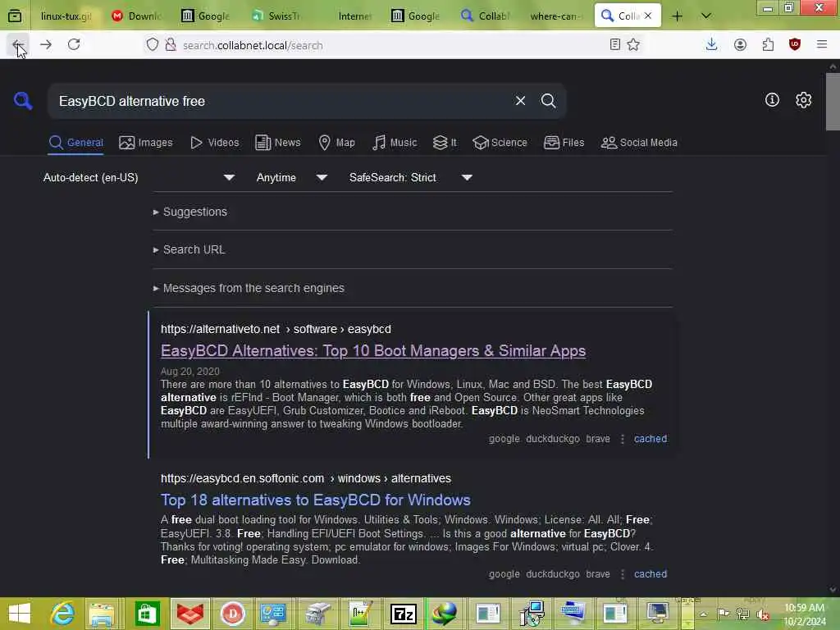Open the Anytime time range dropdown
Image resolution: width=840 pixels, height=630 pixels.
(x=291, y=177)
